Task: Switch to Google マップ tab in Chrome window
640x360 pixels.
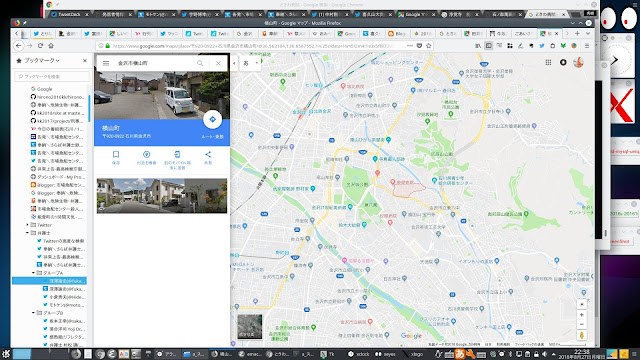Action: coord(416,14)
